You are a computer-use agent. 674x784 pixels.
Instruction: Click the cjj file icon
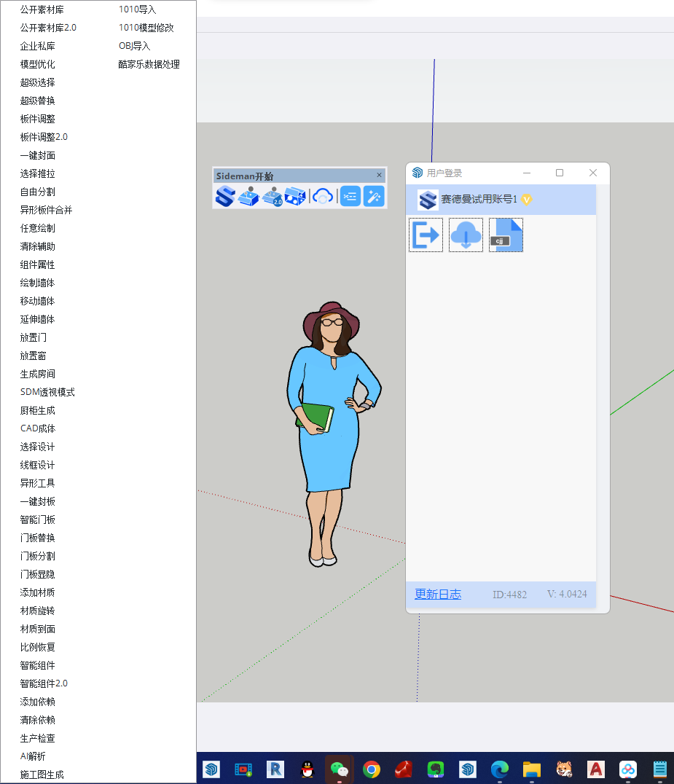506,235
